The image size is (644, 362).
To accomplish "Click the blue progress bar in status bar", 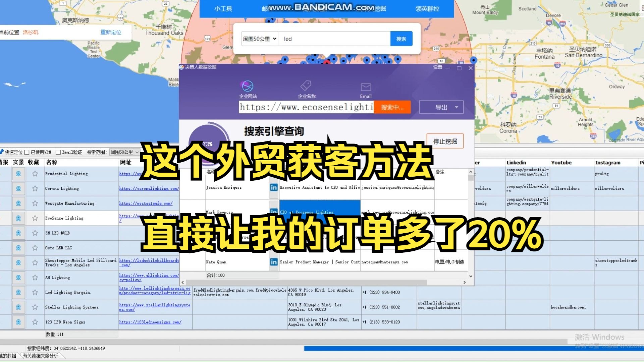I will click(474, 349).
